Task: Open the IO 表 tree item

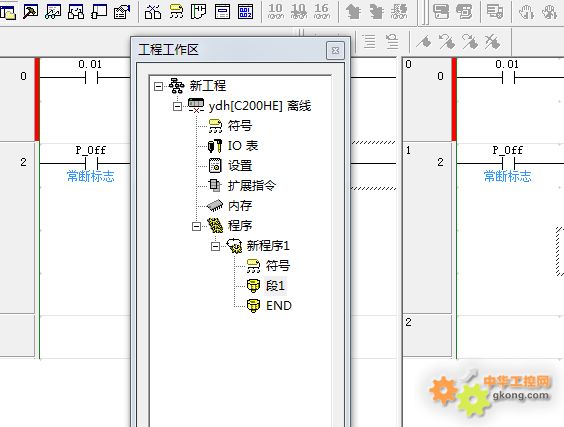Action: point(243,146)
